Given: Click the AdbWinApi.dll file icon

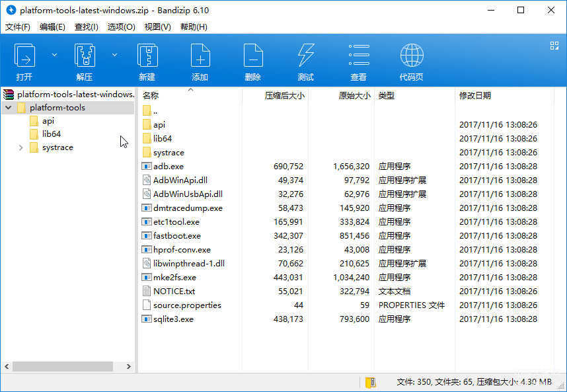Looking at the screenshot, I should (x=147, y=180).
